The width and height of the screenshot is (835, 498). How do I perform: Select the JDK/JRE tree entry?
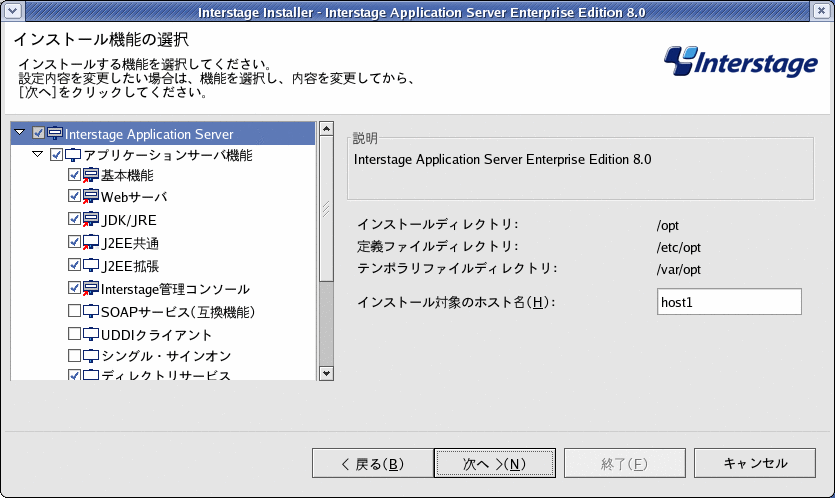pos(129,220)
